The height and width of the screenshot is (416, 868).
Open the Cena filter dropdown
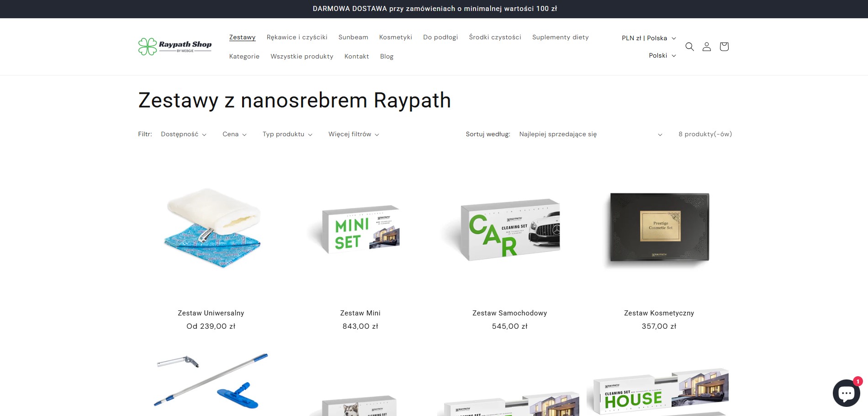click(x=234, y=134)
